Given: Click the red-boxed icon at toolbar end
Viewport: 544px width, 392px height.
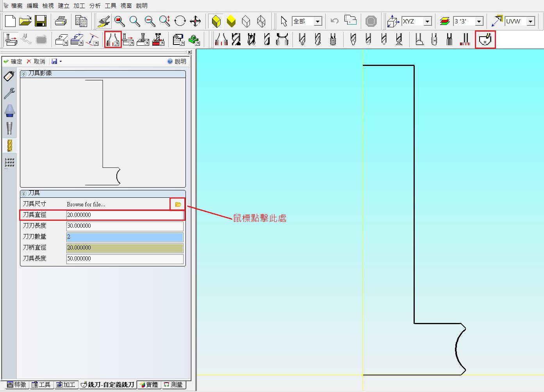Looking at the screenshot, I should click(485, 40).
